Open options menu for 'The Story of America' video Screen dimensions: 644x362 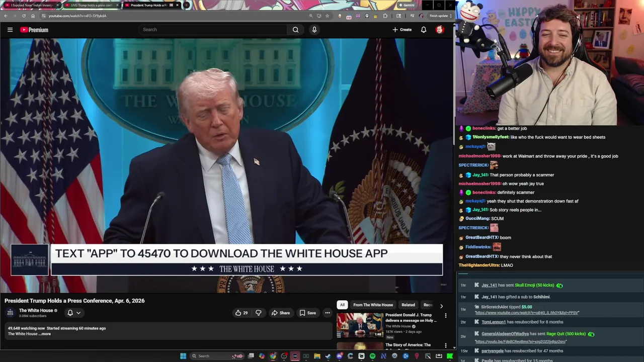(445, 345)
